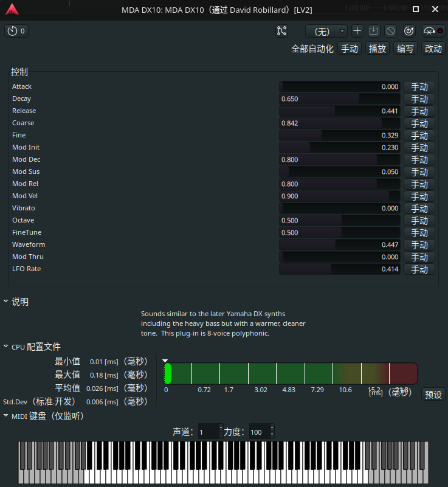Open Release automation mode 手动 dropdown
Viewport: 448px width, 487px height.
pos(419,111)
